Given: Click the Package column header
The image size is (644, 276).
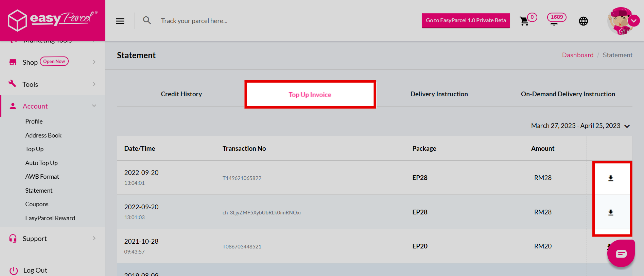Looking at the screenshot, I should [424, 148].
